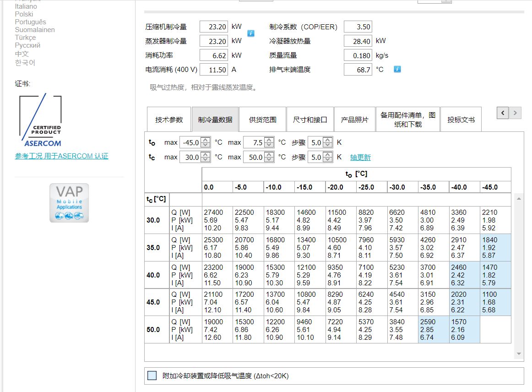Screen dimensions: 532x392
Task: Decrease the to 步骤 value
Action: (x=327, y=145)
